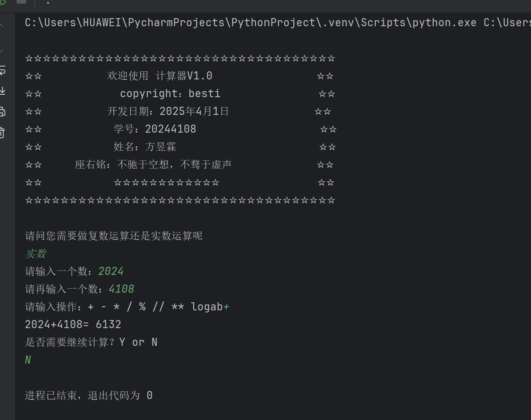The height and width of the screenshot is (420, 531).
Task: Jump down the stack trace with the down arrow
Action: [2, 51]
